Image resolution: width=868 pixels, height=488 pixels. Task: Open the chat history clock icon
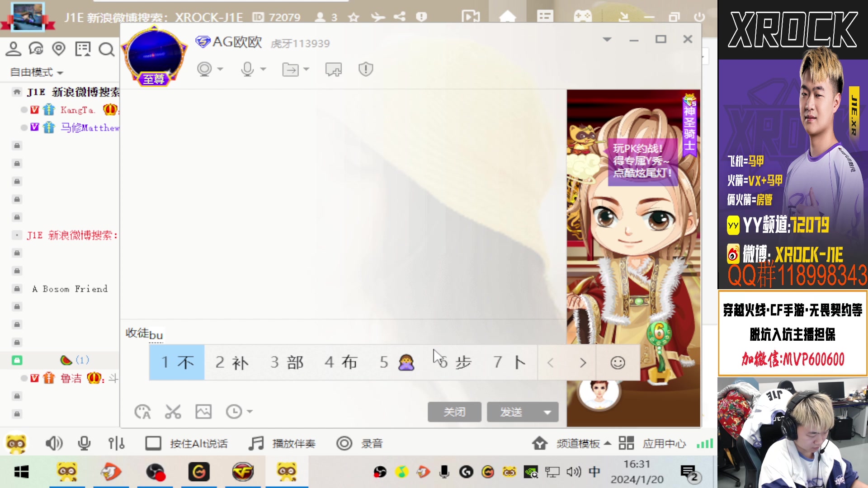click(234, 412)
